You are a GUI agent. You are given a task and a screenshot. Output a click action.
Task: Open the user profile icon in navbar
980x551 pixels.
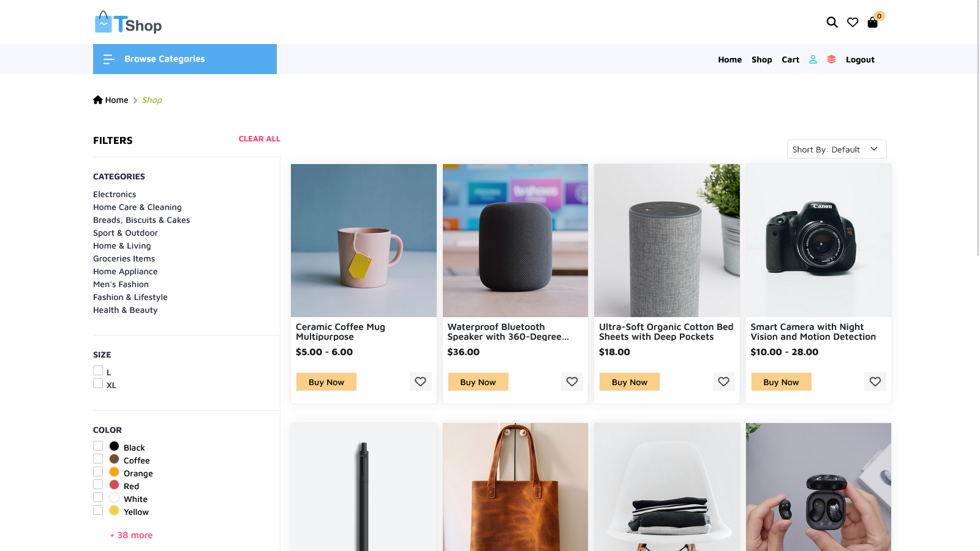(813, 59)
